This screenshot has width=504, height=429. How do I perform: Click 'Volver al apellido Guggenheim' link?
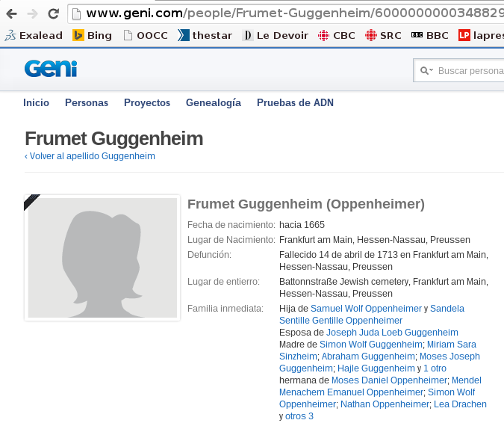tap(90, 156)
